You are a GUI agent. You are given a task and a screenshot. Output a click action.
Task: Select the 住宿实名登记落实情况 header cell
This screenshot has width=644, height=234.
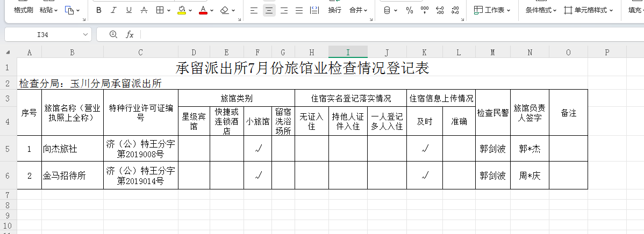pyautogui.click(x=350, y=98)
